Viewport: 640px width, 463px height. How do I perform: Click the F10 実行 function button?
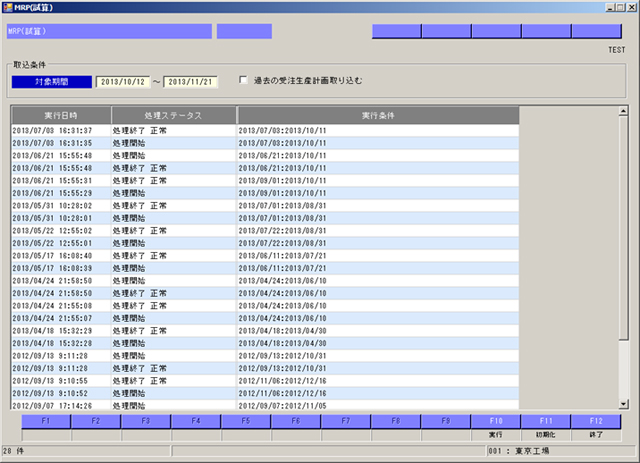point(496,421)
